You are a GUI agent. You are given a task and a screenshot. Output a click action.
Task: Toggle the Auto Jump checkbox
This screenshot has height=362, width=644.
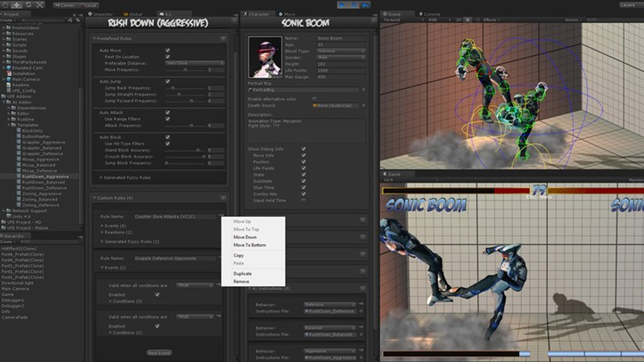point(168,81)
